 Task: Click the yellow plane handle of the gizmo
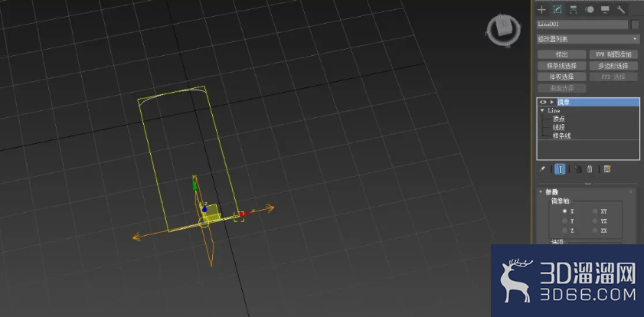(212, 211)
